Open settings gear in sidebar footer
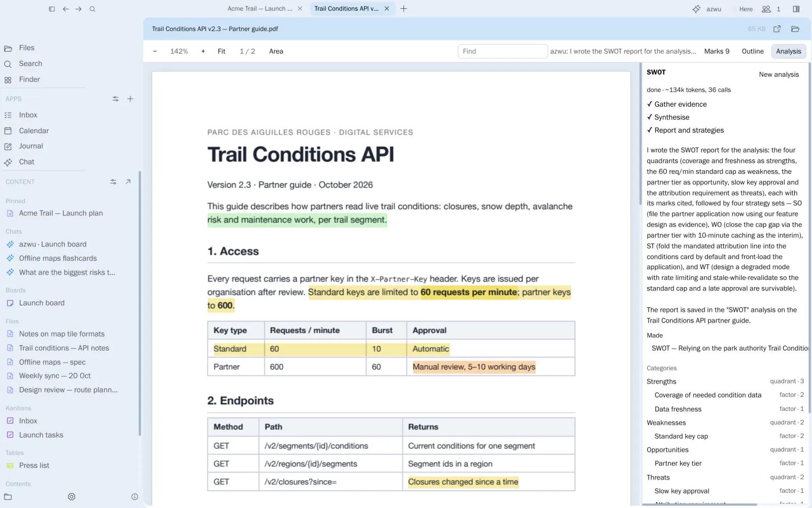Screen dimensions: 812x508 click(x=72, y=497)
